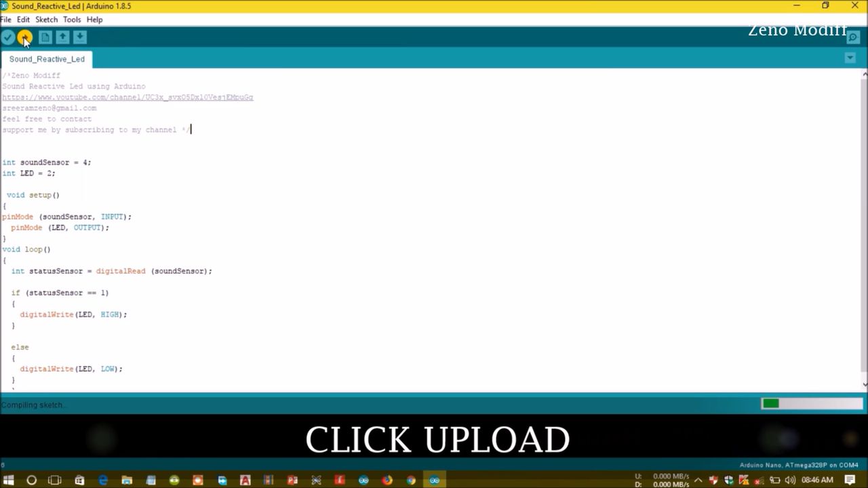Open Google Chrome from the taskbar
Screen dimensions: 868x488
(x=411, y=480)
